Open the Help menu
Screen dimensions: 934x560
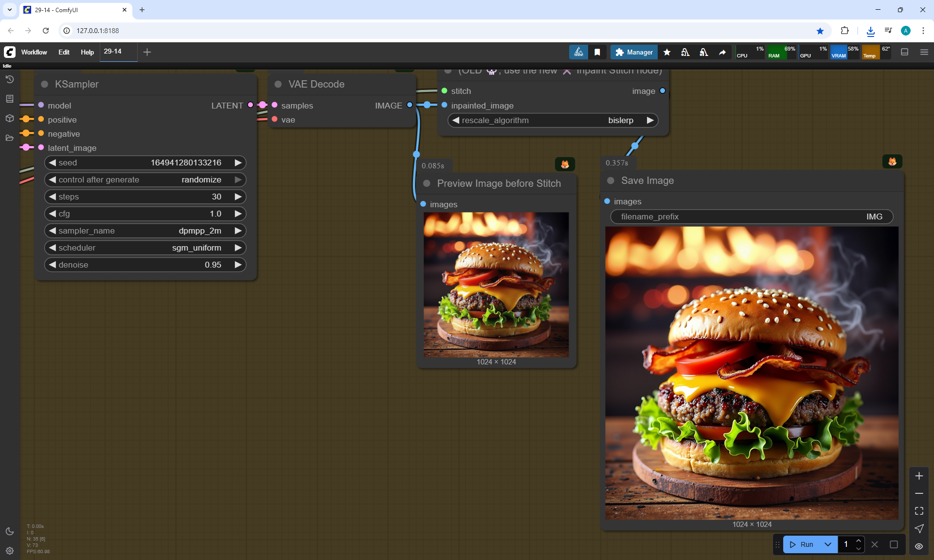click(x=87, y=52)
